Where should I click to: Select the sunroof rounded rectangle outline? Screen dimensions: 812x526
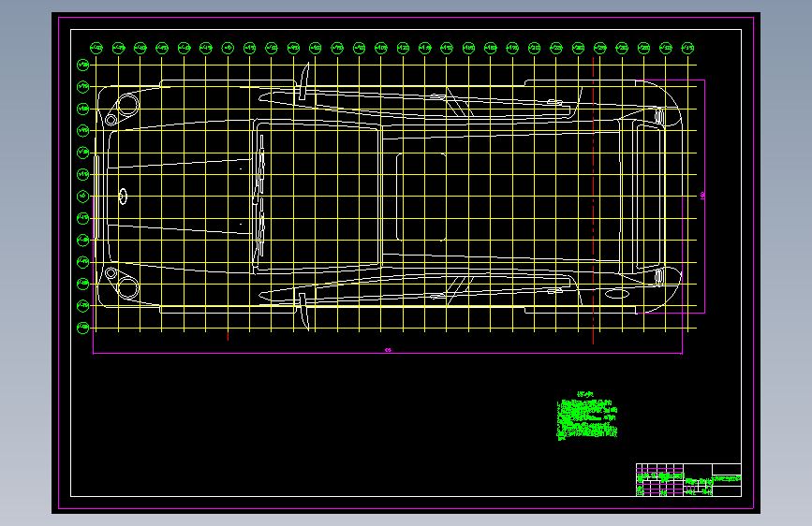pos(421,197)
